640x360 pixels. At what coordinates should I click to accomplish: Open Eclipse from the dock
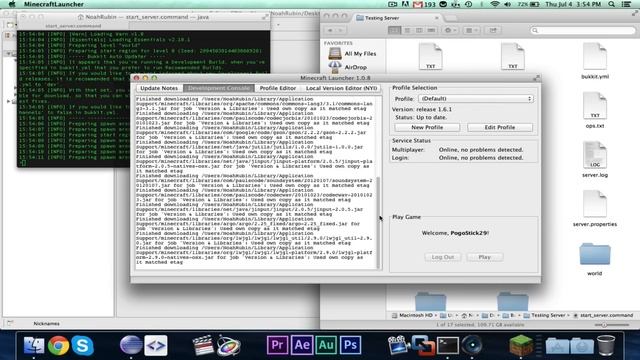click(x=131, y=345)
